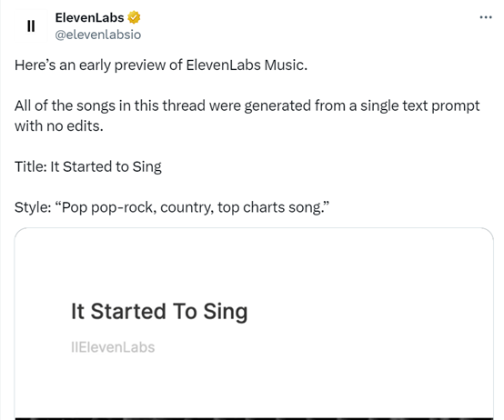Click the gold verified badge
Screen dimensions: 504x420
click(134, 17)
